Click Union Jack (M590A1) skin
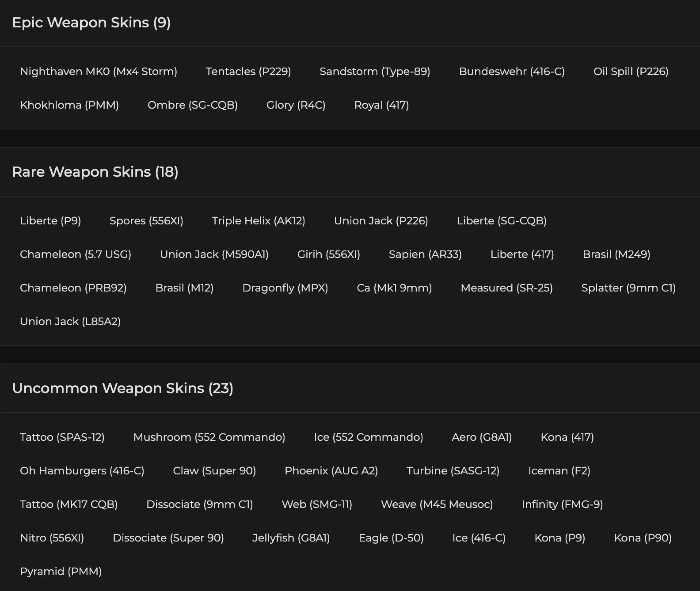 pos(214,254)
